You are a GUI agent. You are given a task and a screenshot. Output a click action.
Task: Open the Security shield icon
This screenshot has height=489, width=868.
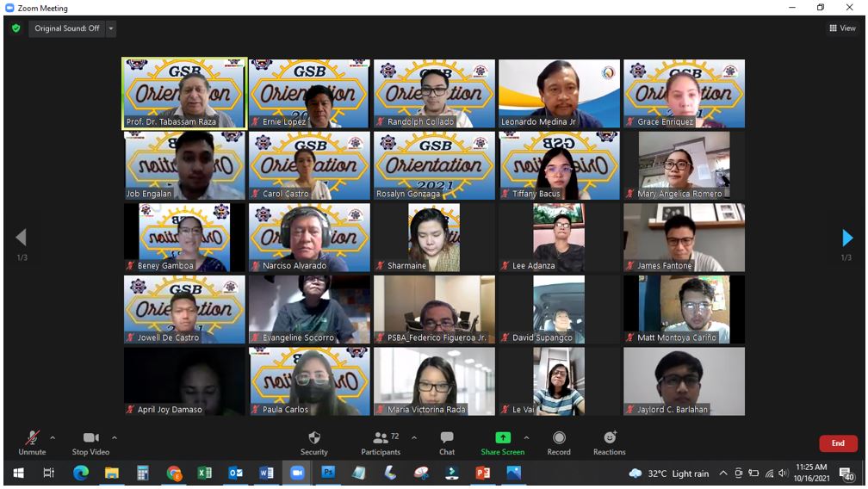(x=314, y=438)
